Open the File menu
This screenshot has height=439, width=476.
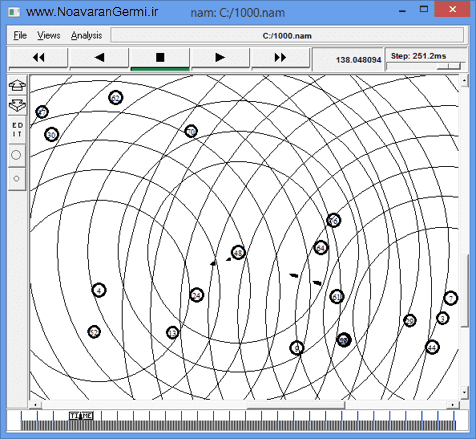point(20,35)
